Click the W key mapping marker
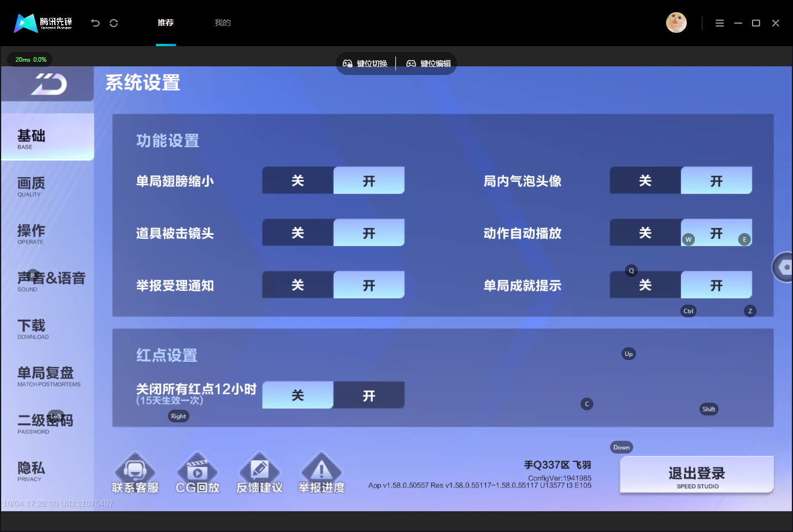793x532 pixels. click(688, 239)
